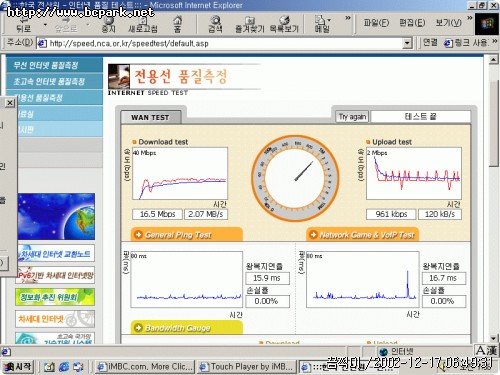Click the 인터넷 zone status bar indicator

397,351
